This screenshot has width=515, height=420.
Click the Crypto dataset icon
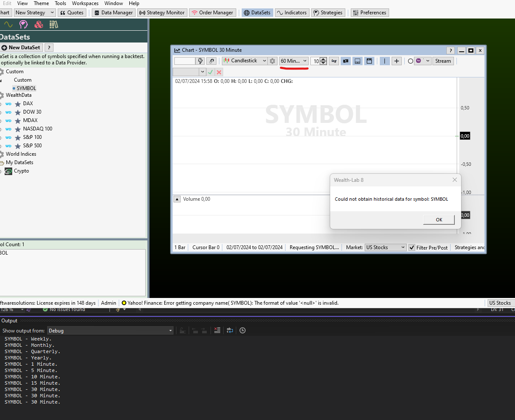coord(8,171)
